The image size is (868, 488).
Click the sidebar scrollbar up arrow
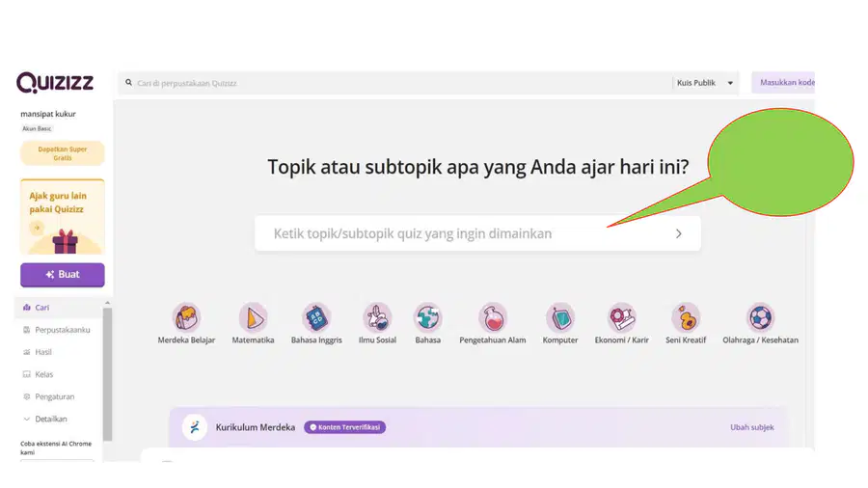point(107,303)
